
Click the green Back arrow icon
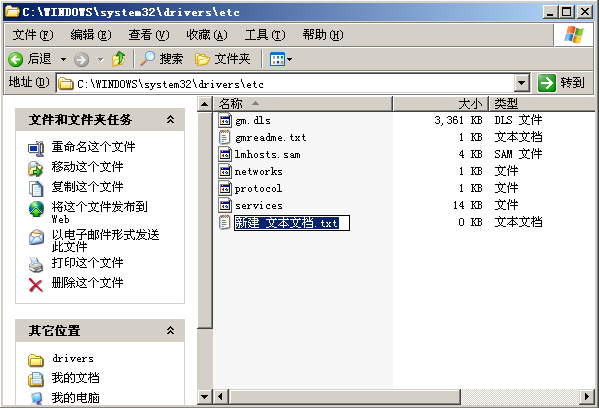point(16,59)
